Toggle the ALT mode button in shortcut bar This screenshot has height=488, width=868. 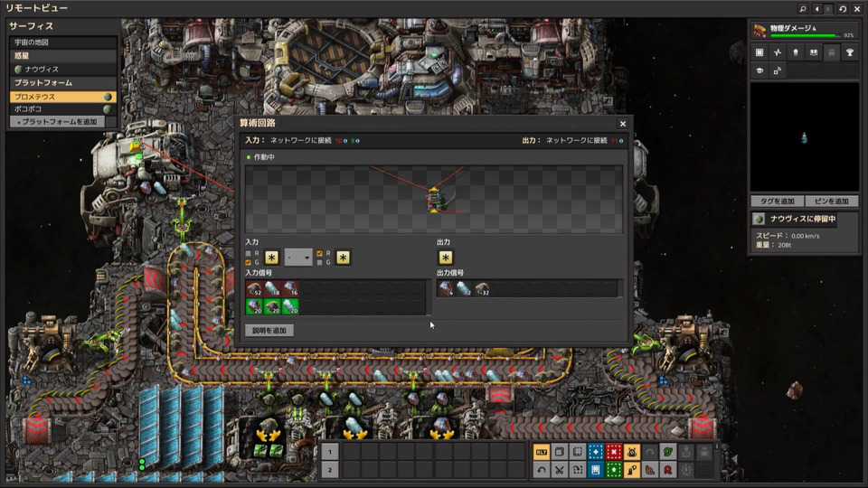click(541, 452)
